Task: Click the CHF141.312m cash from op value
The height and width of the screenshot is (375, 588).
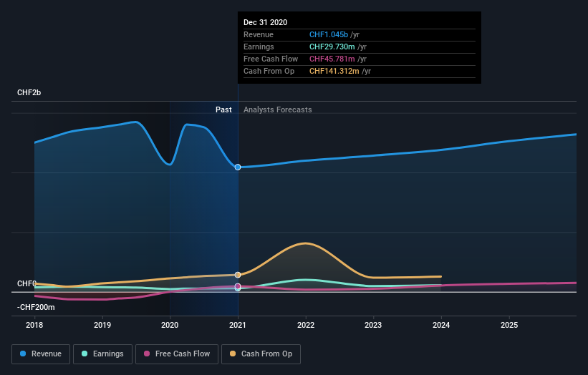Action: coord(334,71)
